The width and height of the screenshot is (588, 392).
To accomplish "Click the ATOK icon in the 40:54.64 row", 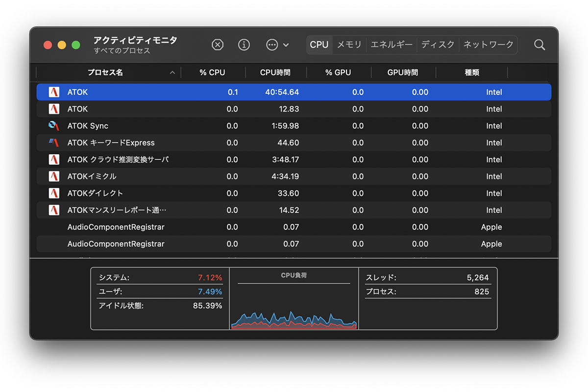I will tap(54, 92).
